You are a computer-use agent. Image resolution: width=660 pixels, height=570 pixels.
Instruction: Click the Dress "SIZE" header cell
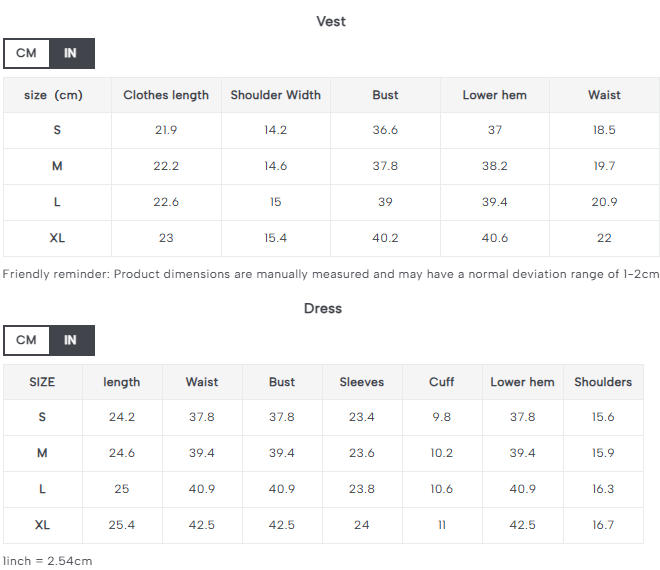click(42, 382)
